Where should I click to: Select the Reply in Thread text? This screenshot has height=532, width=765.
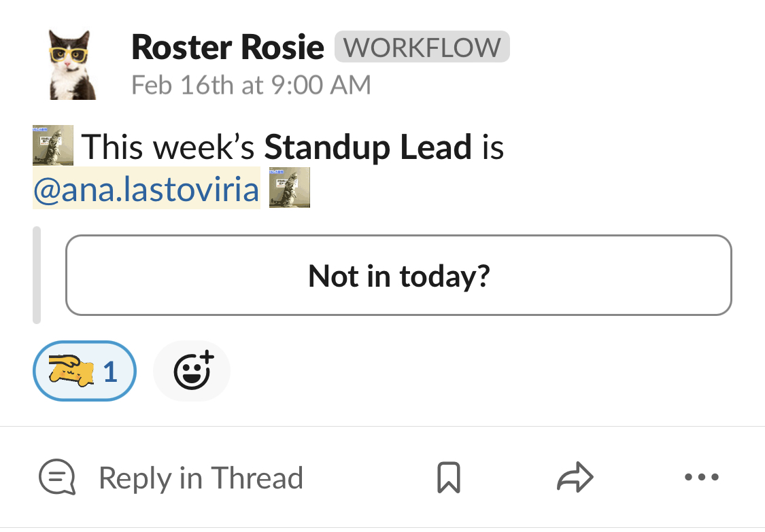pos(201,478)
